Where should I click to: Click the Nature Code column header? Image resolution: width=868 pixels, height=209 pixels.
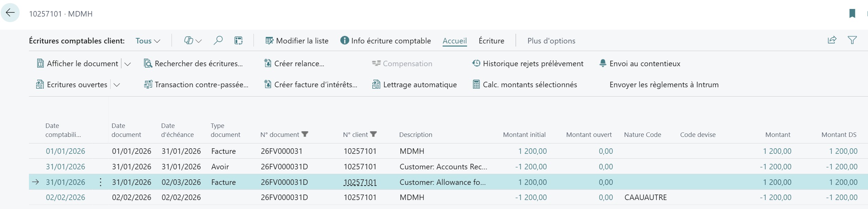tap(643, 135)
